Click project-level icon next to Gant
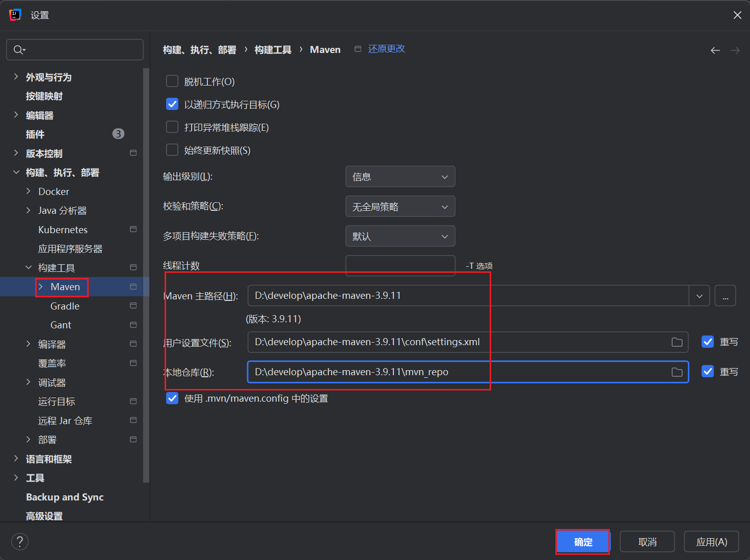This screenshot has width=750, height=560. (133, 325)
